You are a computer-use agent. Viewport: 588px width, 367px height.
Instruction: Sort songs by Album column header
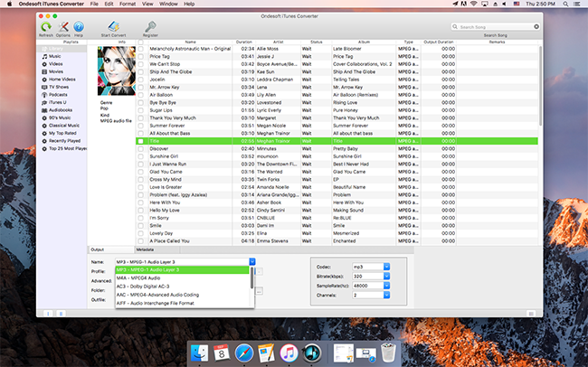tap(364, 42)
